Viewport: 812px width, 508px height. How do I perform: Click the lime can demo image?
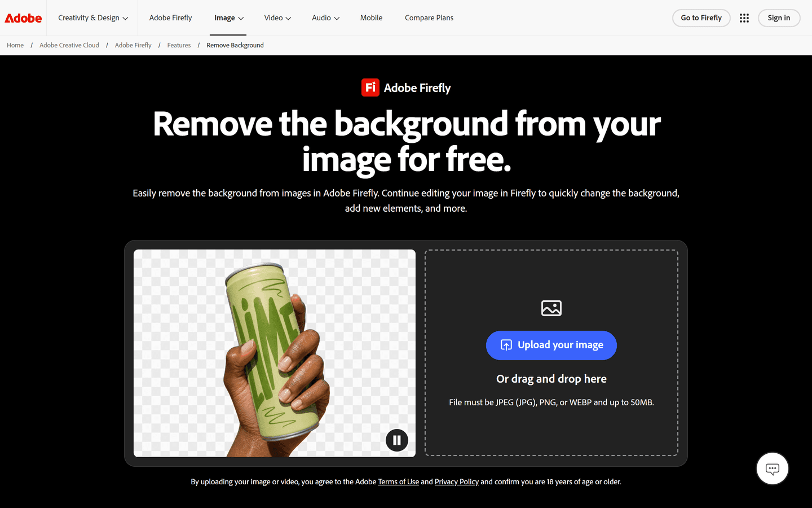coord(275,353)
